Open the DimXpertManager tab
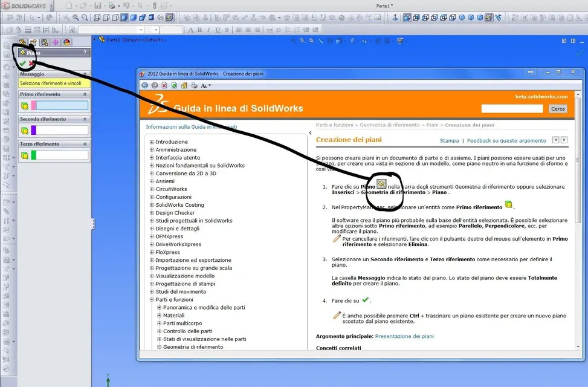This screenshot has height=387, width=588. [x=56, y=42]
